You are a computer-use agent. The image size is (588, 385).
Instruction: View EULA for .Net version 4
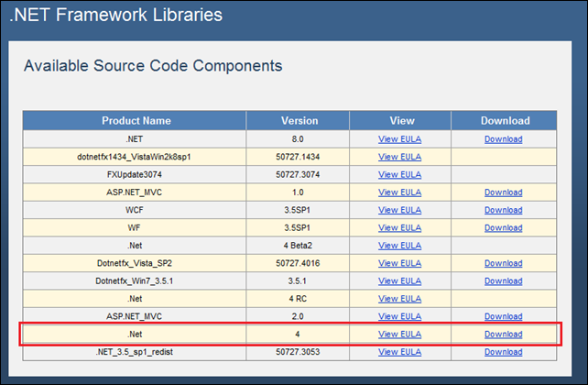(399, 334)
